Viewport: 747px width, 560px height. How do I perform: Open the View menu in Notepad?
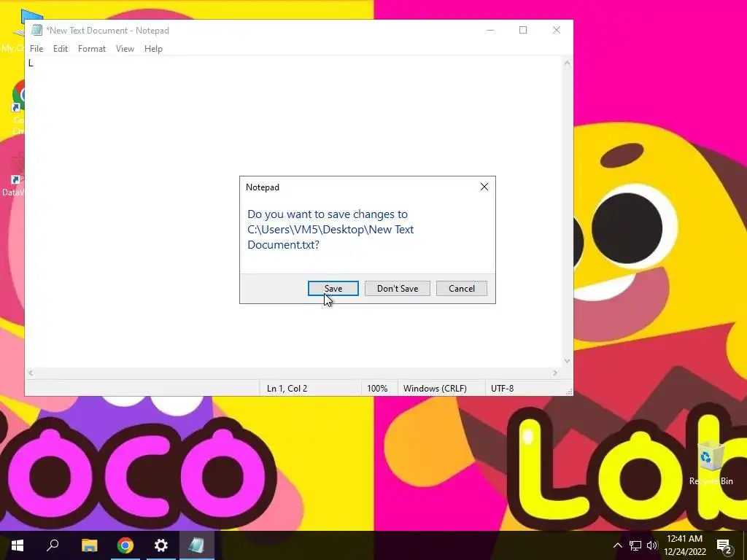tap(125, 49)
